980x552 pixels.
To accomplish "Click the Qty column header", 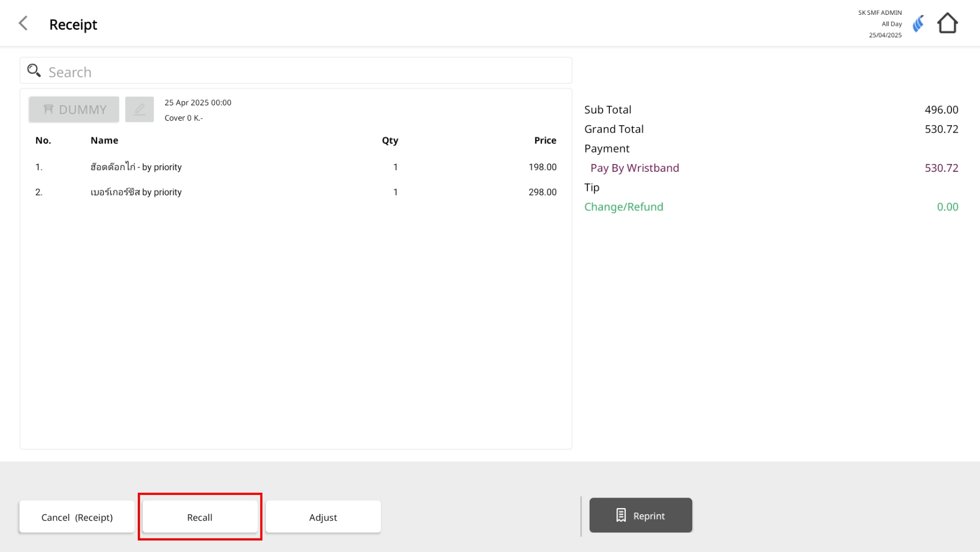I will (x=390, y=140).
